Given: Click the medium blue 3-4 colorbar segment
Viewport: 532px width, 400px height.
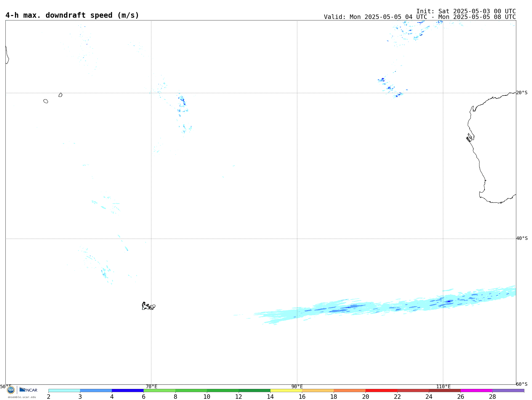Looking at the screenshot, I should tap(96, 390).
